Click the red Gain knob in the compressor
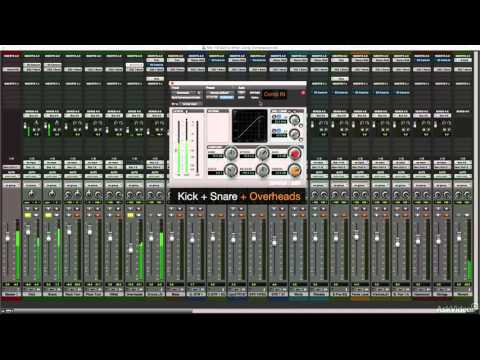 pyautogui.click(x=295, y=154)
